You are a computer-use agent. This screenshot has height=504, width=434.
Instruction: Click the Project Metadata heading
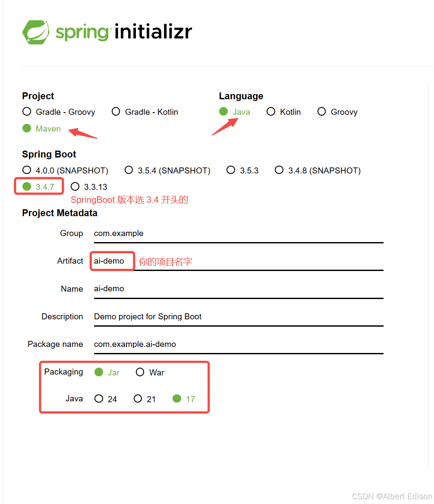pyautogui.click(x=60, y=213)
